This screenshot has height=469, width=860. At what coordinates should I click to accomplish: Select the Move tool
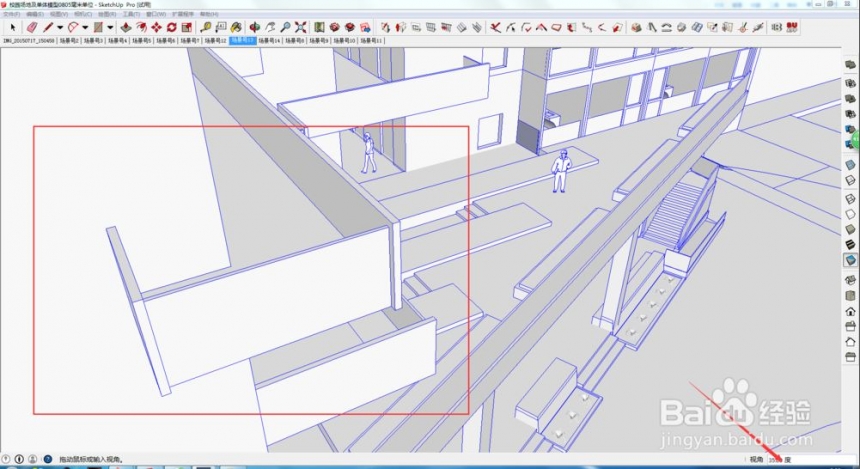(157, 27)
